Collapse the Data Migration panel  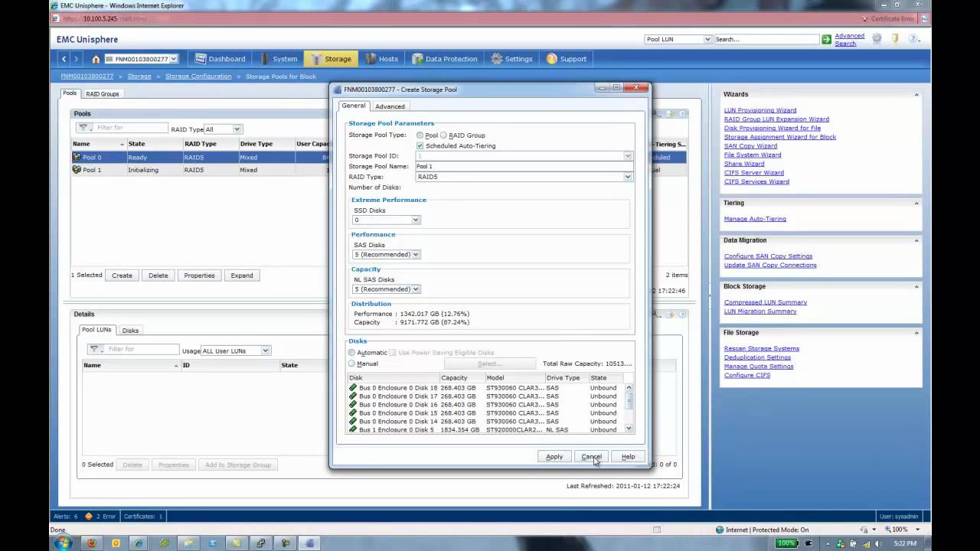tap(916, 240)
